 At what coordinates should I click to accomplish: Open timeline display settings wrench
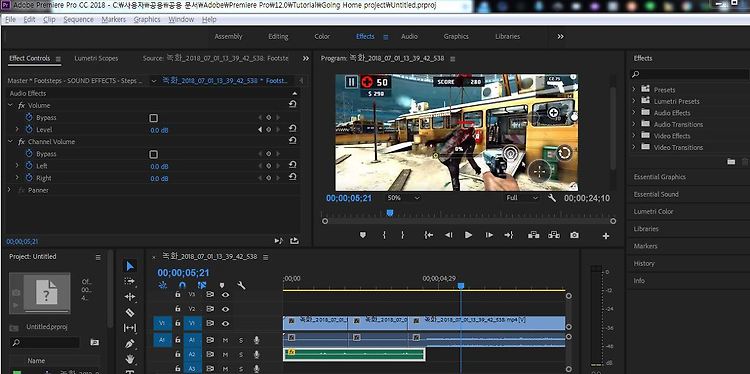click(x=242, y=285)
